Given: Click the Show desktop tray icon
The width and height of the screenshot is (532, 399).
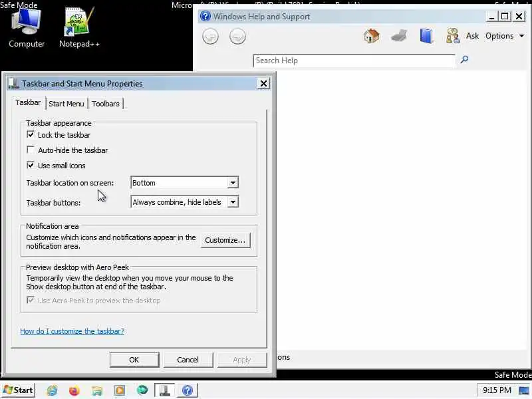Looking at the screenshot, I should 524,390.
